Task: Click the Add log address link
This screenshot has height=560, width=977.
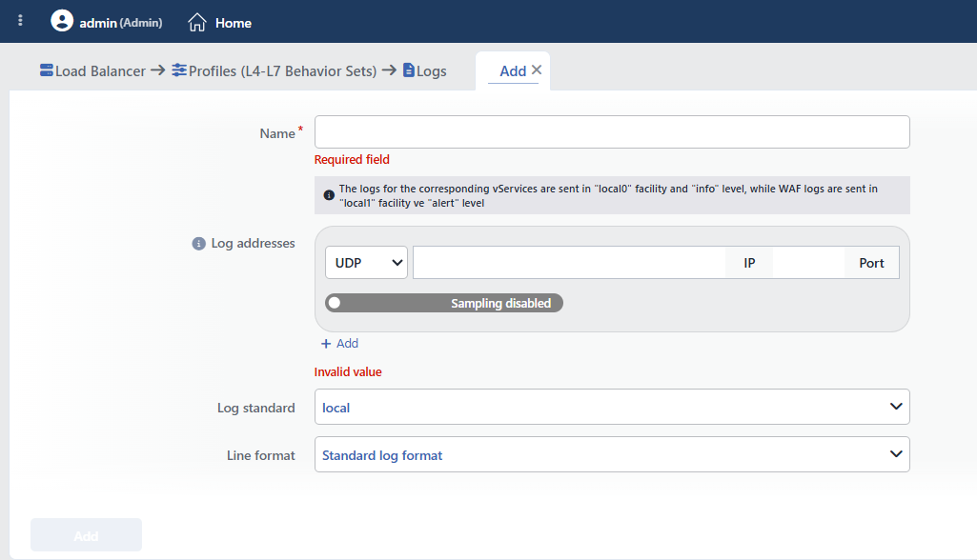Action: 347,343
